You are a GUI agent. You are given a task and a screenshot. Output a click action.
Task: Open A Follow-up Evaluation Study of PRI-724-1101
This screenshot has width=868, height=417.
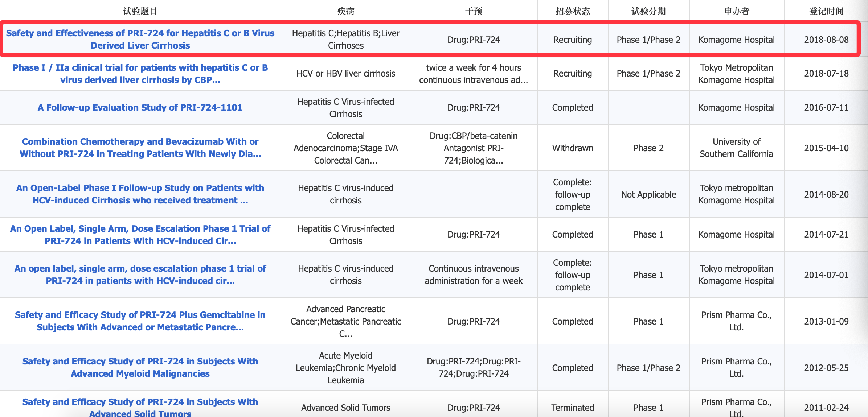point(140,108)
